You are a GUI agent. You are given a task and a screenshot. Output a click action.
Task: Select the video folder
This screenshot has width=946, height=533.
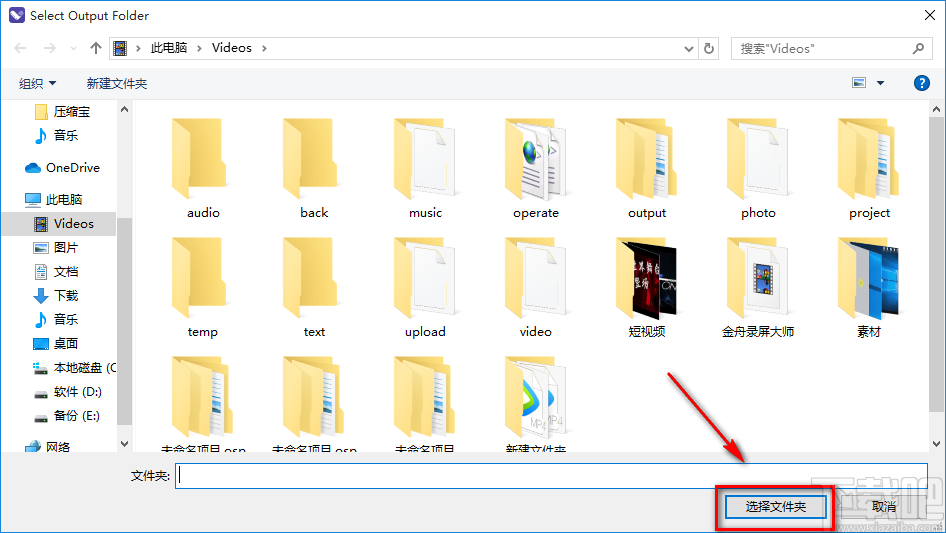point(536,288)
